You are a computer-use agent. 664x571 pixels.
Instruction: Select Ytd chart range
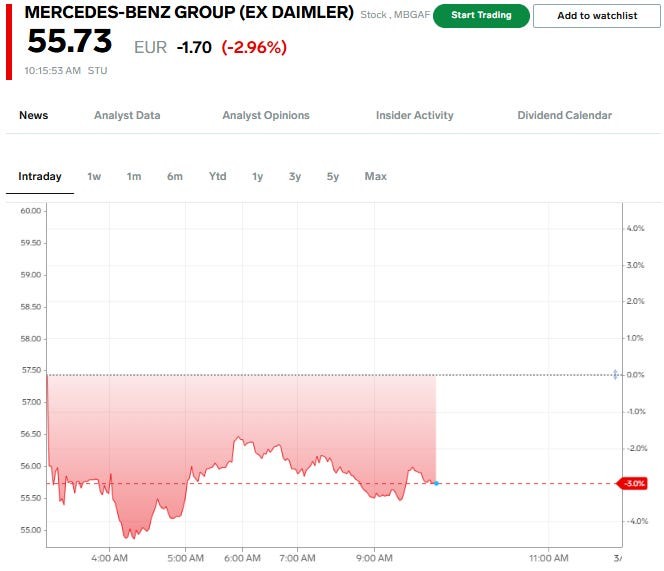217,176
